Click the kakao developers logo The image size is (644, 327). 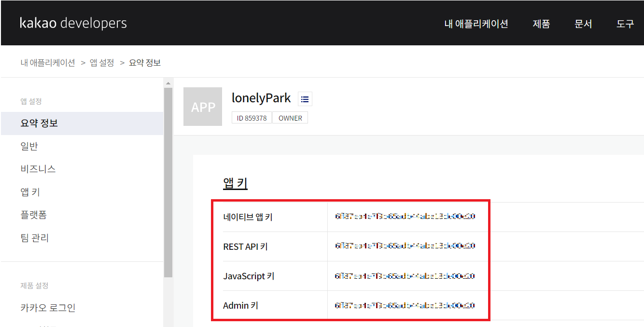[x=73, y=23]
